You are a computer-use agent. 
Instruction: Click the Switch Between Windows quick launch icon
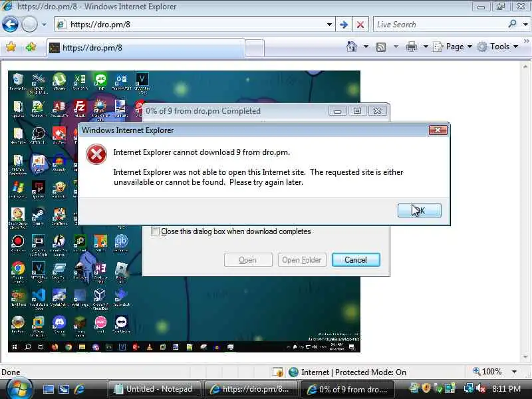(64, 389)
